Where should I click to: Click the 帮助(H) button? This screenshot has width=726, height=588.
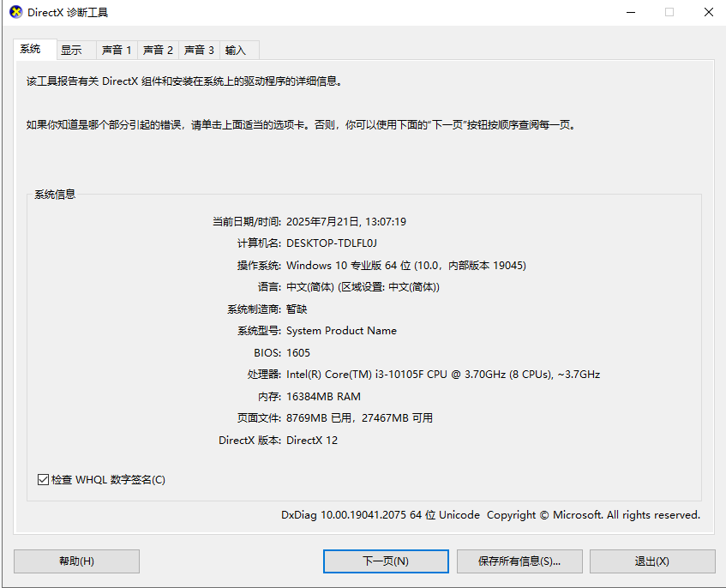pyautogui.click(x=75, y=561)
